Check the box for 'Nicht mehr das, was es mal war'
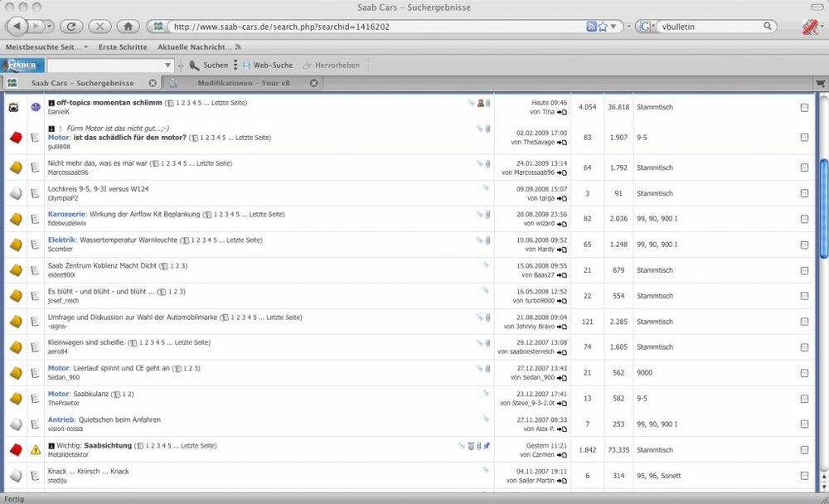Image resolution: width=829 pixels, height=504 pixels. [804, 167]
